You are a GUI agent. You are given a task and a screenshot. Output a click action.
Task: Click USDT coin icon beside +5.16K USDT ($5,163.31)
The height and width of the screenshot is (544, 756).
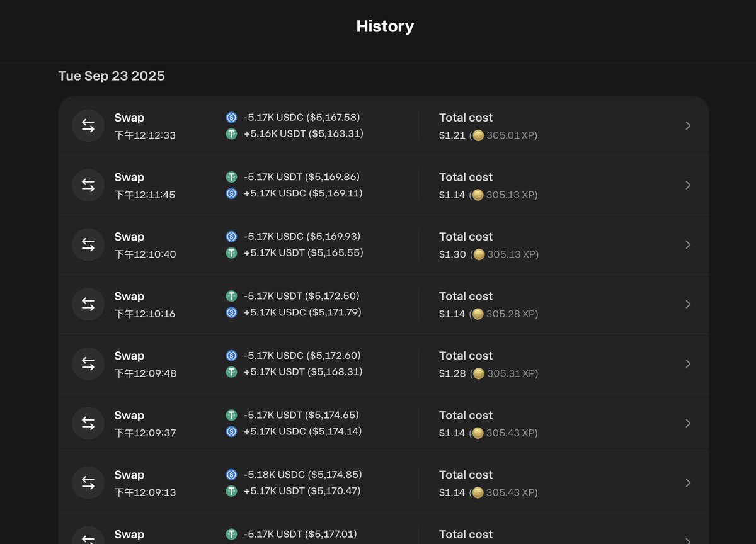coord(231,133)
